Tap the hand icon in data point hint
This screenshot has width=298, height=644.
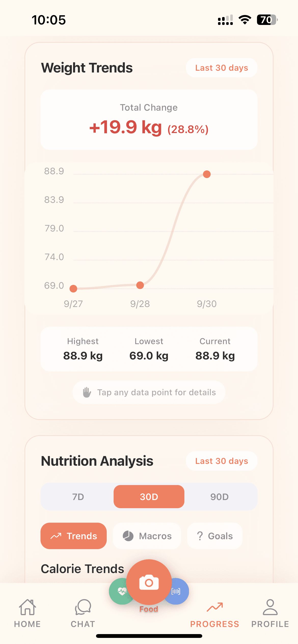coord(87,392)
